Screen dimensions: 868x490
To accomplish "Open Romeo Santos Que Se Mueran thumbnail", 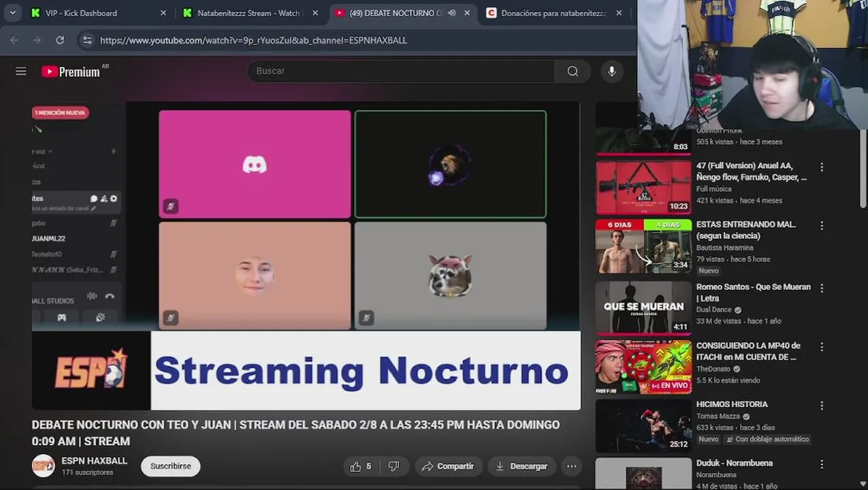I will [643, 308].
